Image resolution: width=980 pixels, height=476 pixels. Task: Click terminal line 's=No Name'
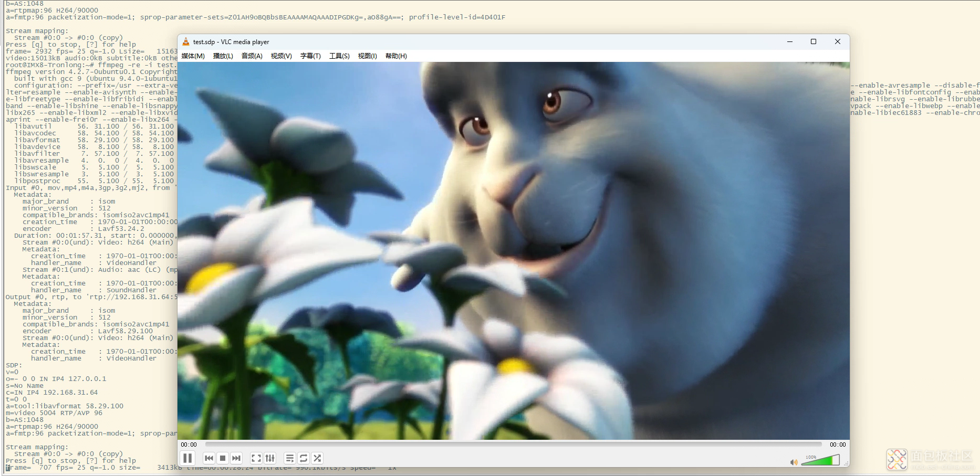(x=25, y=386)
